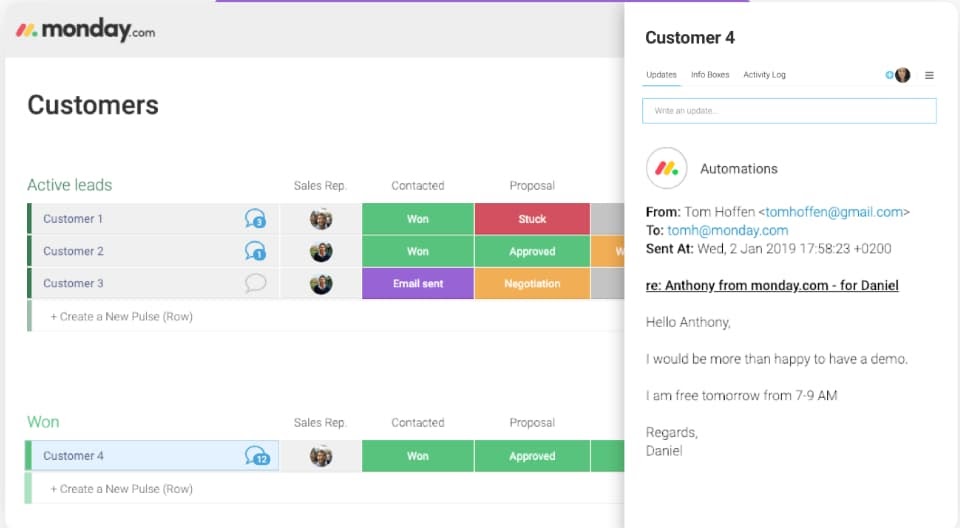
Task: Open Customer 2 updates chat bubble
Action: coord(255,251)
